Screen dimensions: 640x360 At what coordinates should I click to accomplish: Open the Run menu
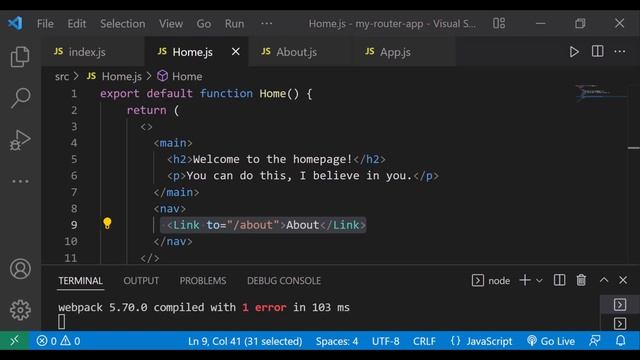coord(234,24)
